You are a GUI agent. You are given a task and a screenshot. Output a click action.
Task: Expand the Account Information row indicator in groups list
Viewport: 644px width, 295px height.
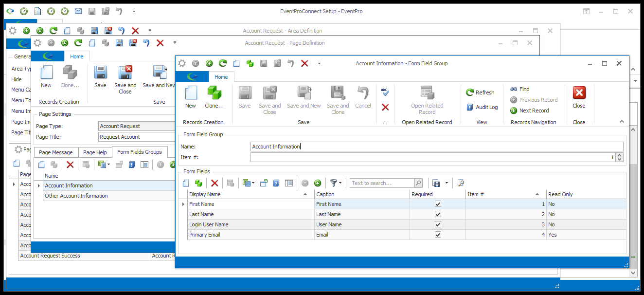pyautogui.click(x=38, y=185)
